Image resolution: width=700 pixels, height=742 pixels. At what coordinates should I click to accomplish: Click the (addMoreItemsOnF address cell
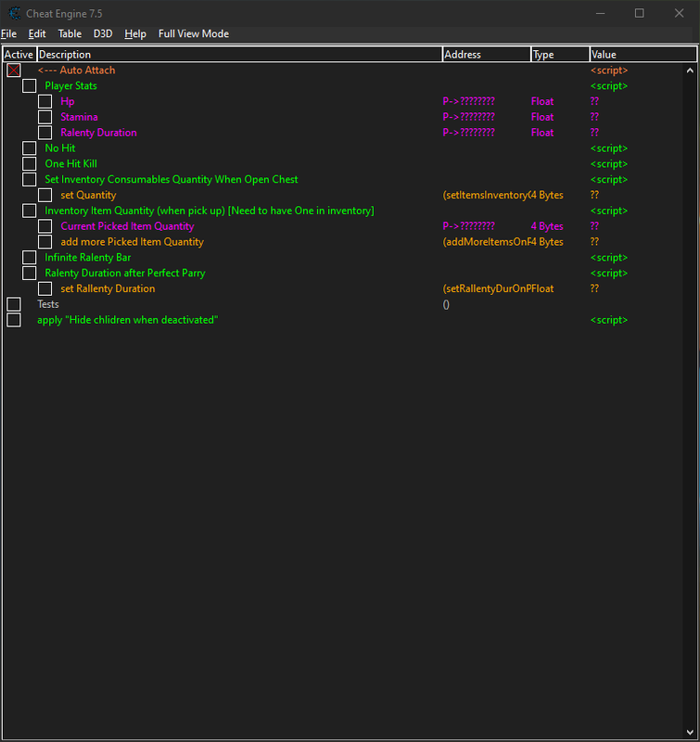485,242
